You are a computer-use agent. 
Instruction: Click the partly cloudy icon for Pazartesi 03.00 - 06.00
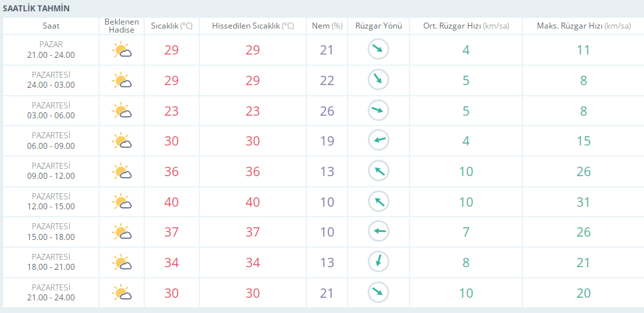point(120,111)
